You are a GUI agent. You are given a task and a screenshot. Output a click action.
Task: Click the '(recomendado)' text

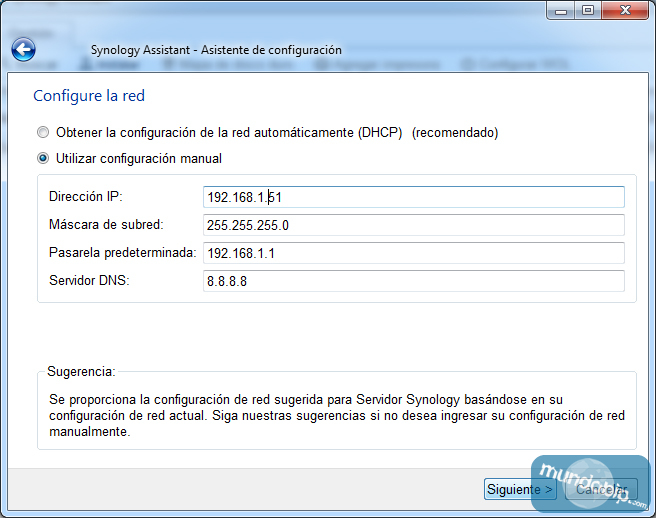pyautogui.click(x=455, y=133)
